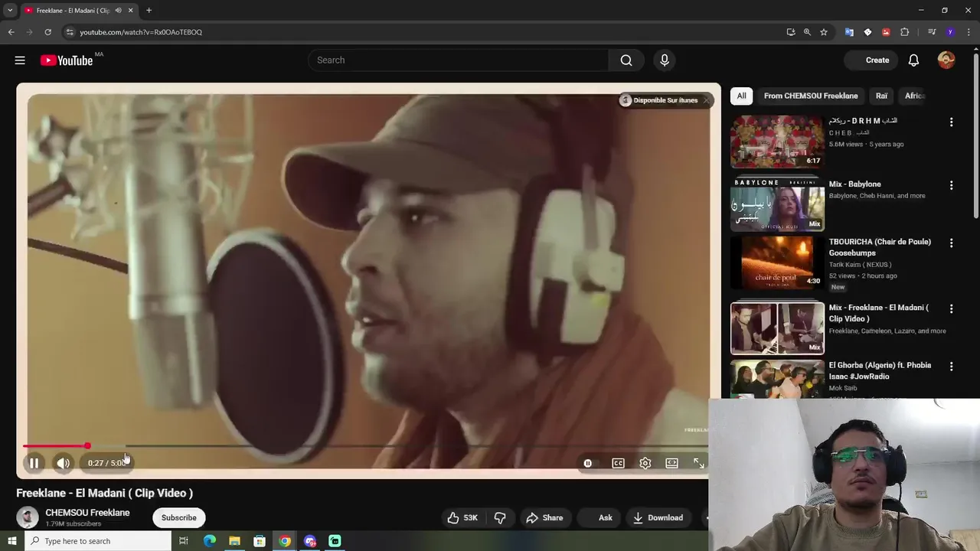Open options for 'Mix - Freeklane - El Madani'
The width and height of the screenshot is (980, 551).
coord(951,309)
